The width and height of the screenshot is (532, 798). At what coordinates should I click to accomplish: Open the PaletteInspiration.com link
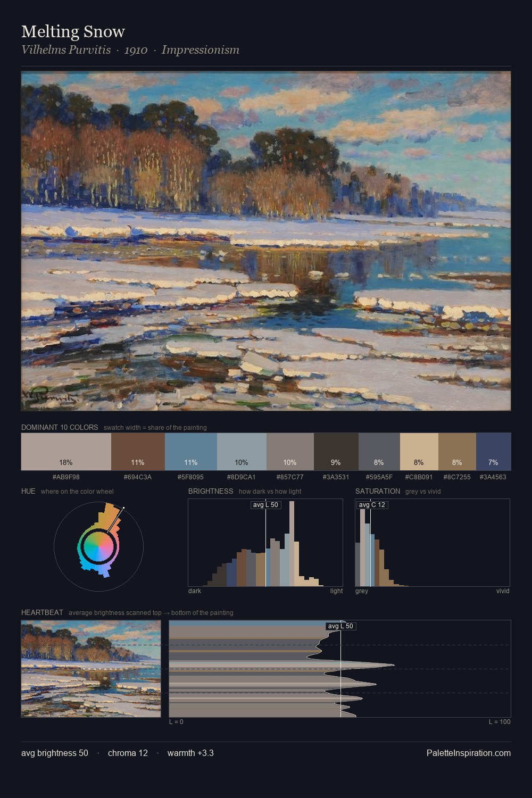point(469,753)
